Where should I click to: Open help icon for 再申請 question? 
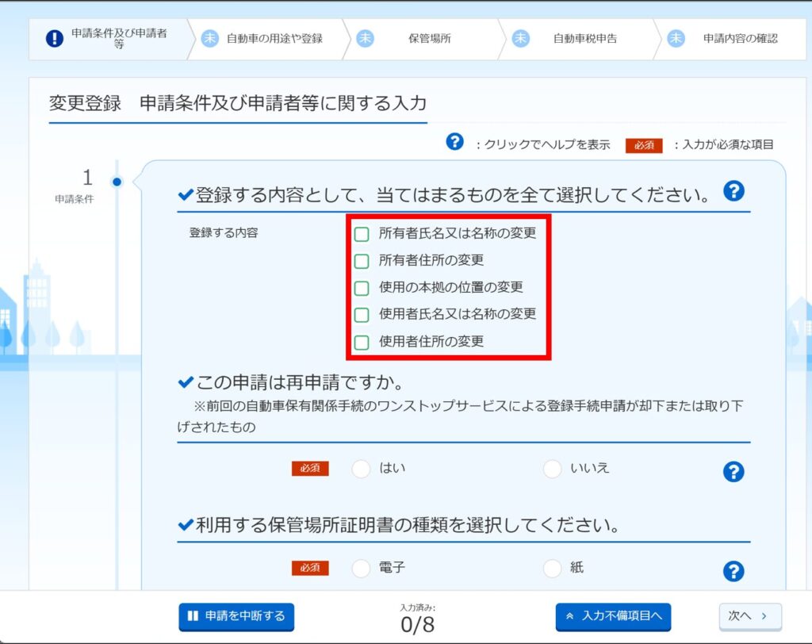coord(733,472)
